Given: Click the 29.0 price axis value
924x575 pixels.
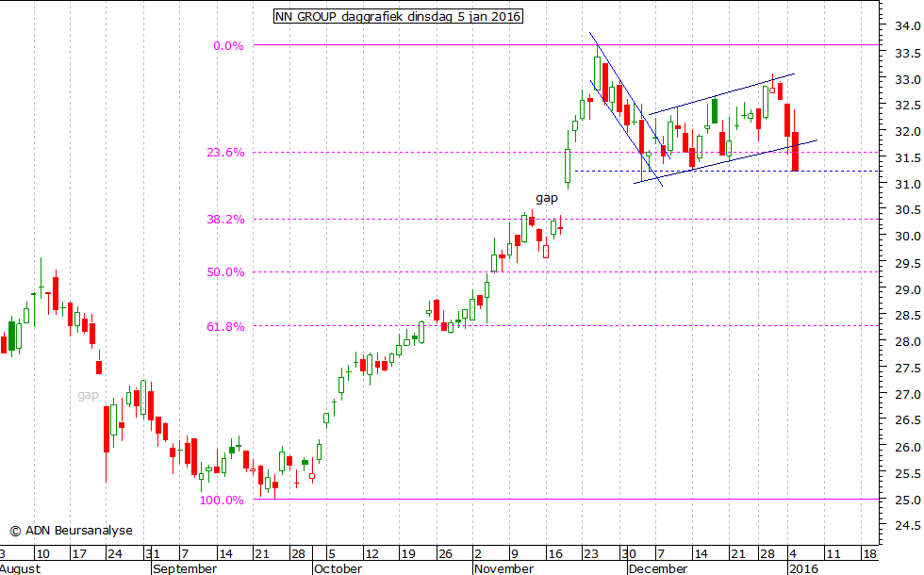Looking at the screenshot, I should tap(908, 290).
